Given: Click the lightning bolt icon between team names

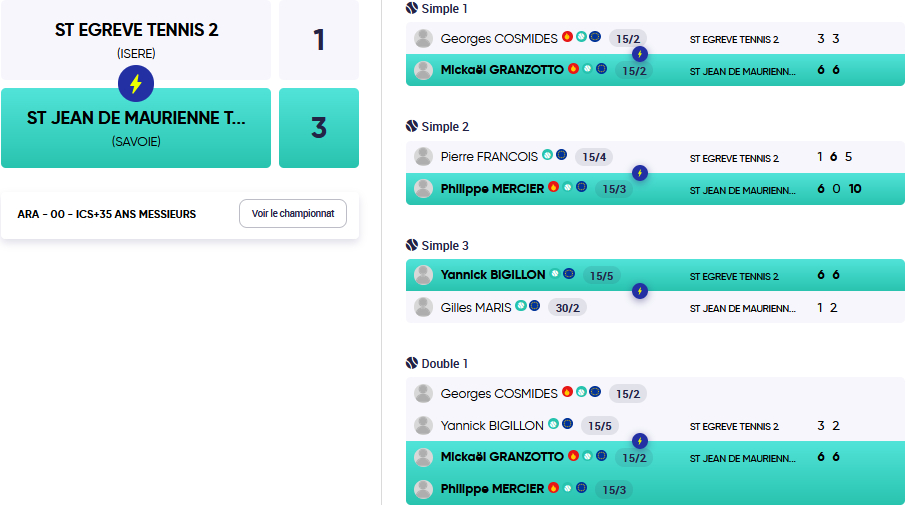Looking at the screenshot, I should coord(136,84).
